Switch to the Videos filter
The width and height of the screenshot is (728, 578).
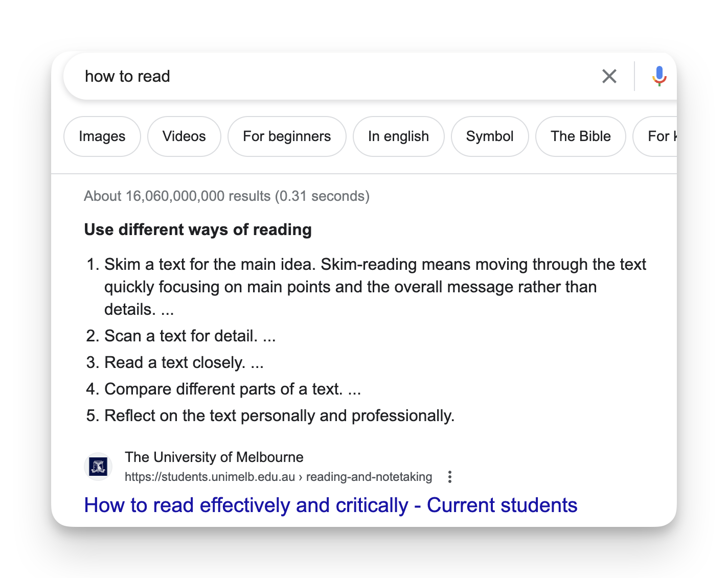[184, 136]
